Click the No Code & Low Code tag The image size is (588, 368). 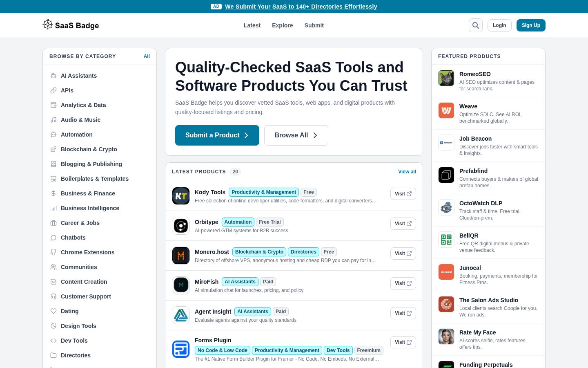(x=223, y=350)
